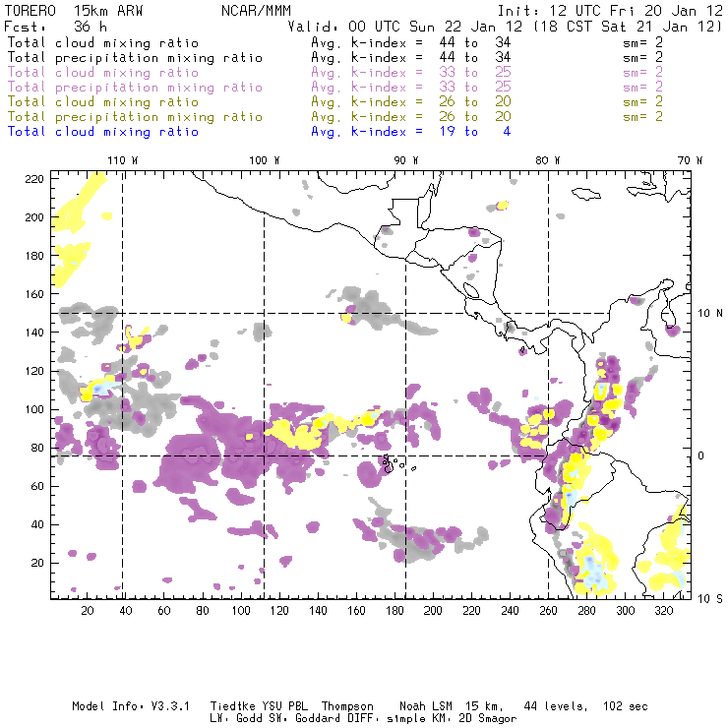Click the olive 'Total precipitation mixing ratio' legend row
This screenshot has height=728, width=728.
(135, 117)
